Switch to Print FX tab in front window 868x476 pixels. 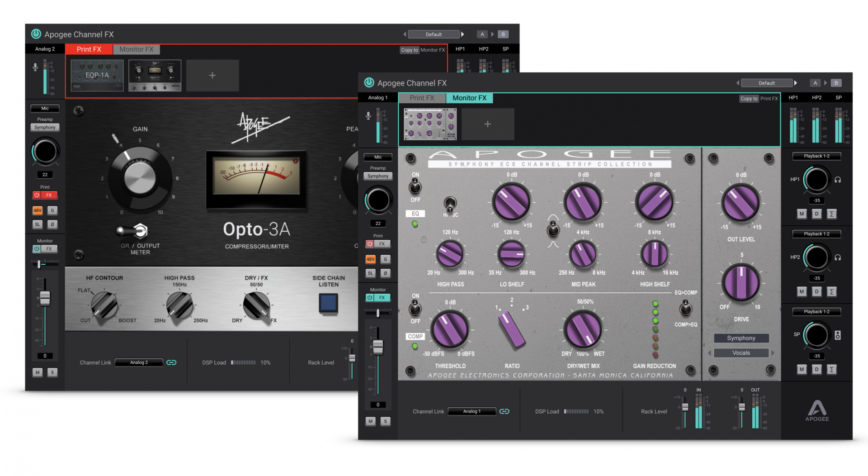422,98
